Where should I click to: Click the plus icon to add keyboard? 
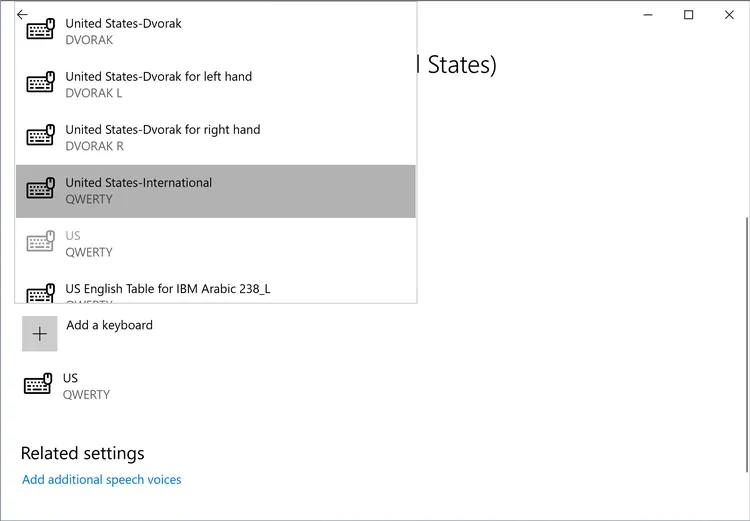40,334
